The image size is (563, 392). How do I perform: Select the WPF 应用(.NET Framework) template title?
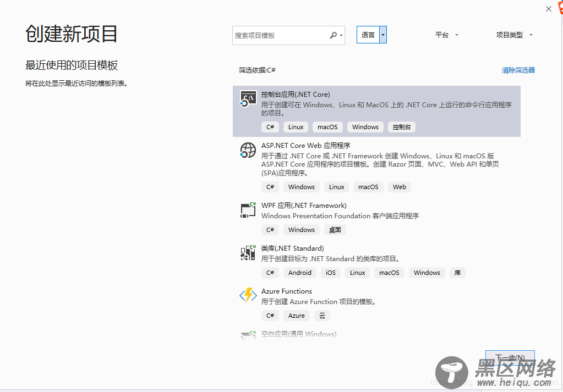[304, 206]
